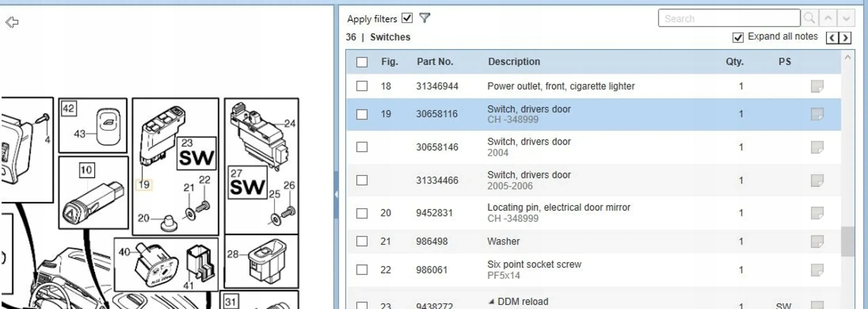Select hazard switch part 10 in diagram
Image resolution: width=868 pixels, height=309 pixels.
(x=93, y=202)
